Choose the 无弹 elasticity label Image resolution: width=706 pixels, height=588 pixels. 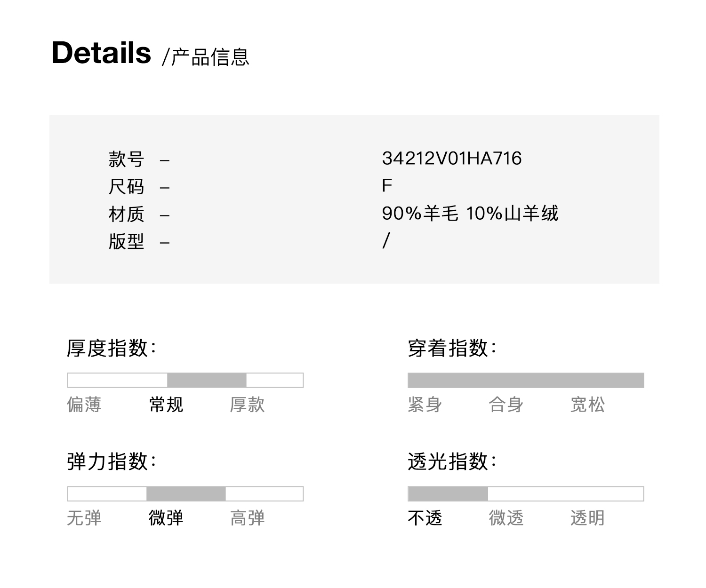click(x=84, y=518)
